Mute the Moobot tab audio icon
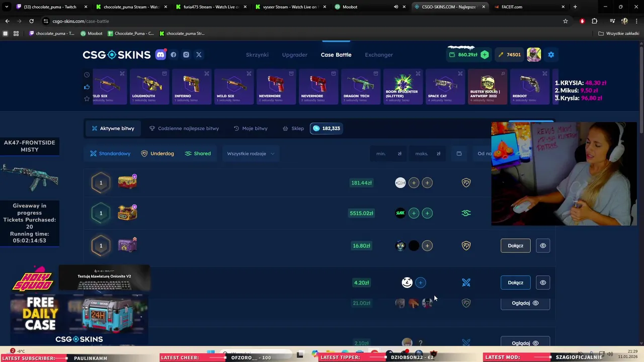The image size is (644, 362). click(x=396, y=7)
